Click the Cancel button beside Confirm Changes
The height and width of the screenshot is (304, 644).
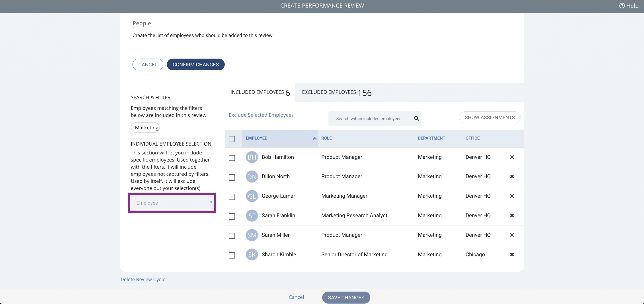(x=148, y=65)
